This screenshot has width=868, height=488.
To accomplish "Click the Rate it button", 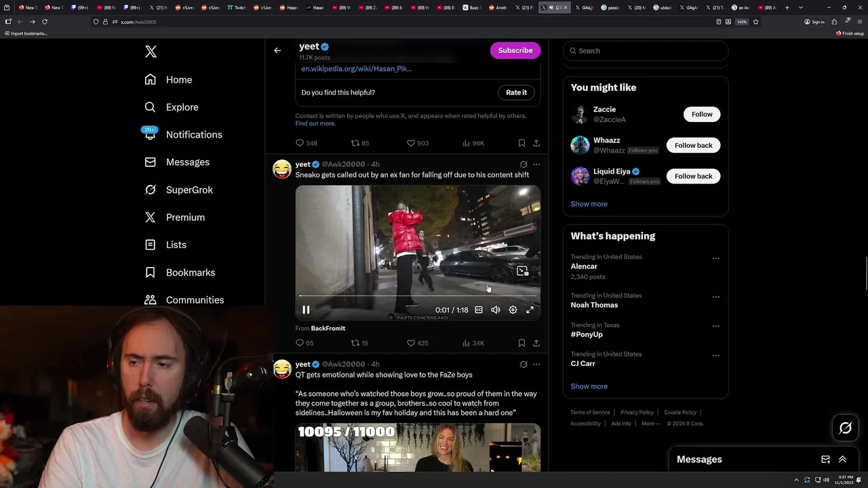I will pos(516,92).
